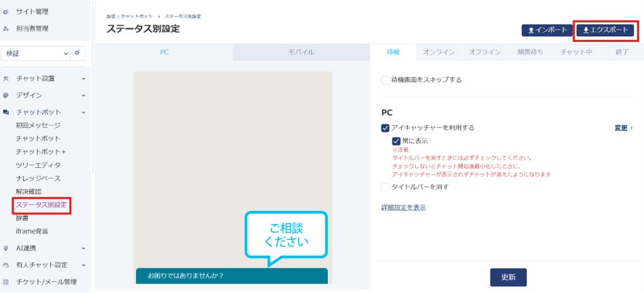Screen dimensions: 644x293
Task: Select the オンライン status tab
Action: pos(438,52)
